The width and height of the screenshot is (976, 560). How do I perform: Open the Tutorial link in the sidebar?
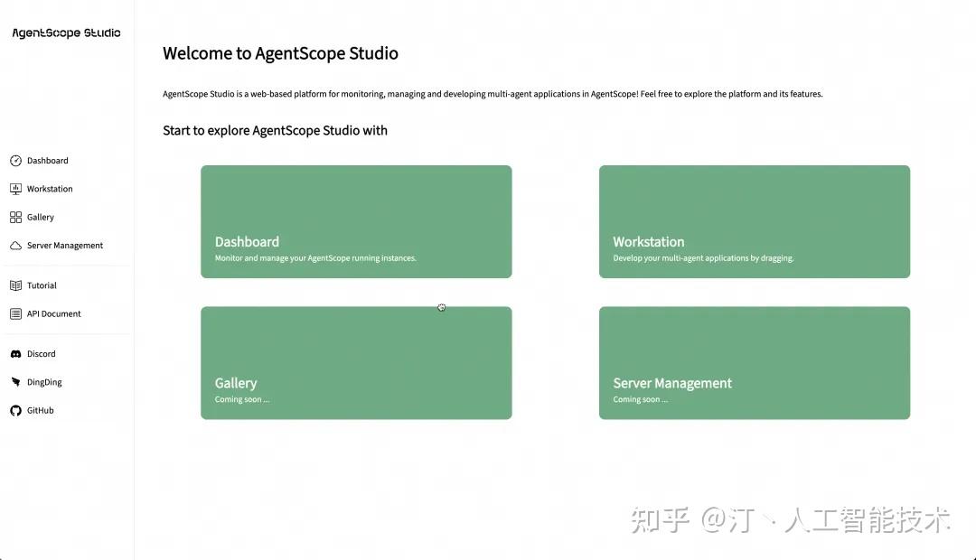42,285
